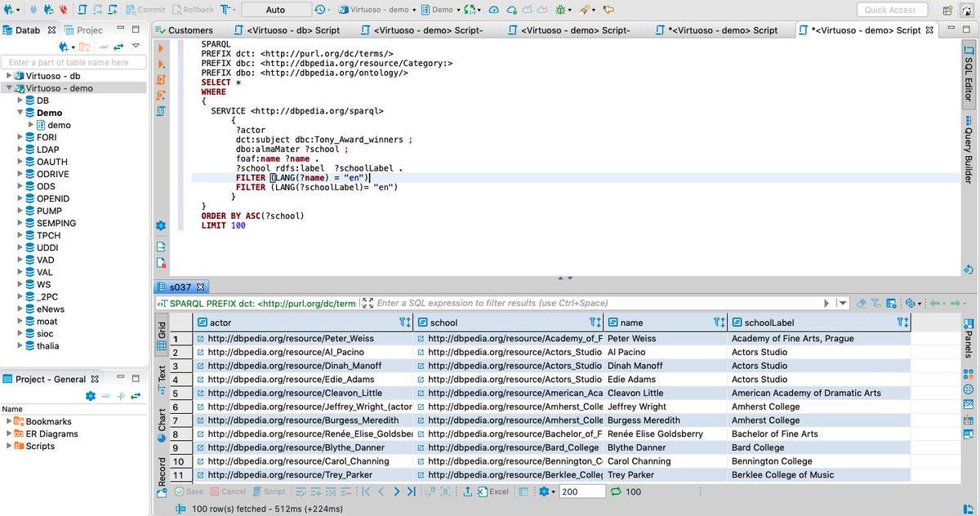Click link with editor arrows in navigator

(118, 46)
